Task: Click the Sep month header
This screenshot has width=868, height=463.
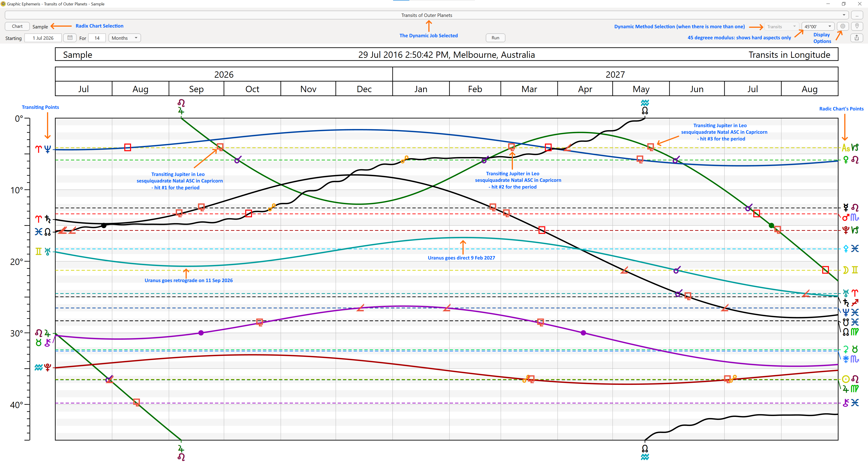Action: click(196, 89)
